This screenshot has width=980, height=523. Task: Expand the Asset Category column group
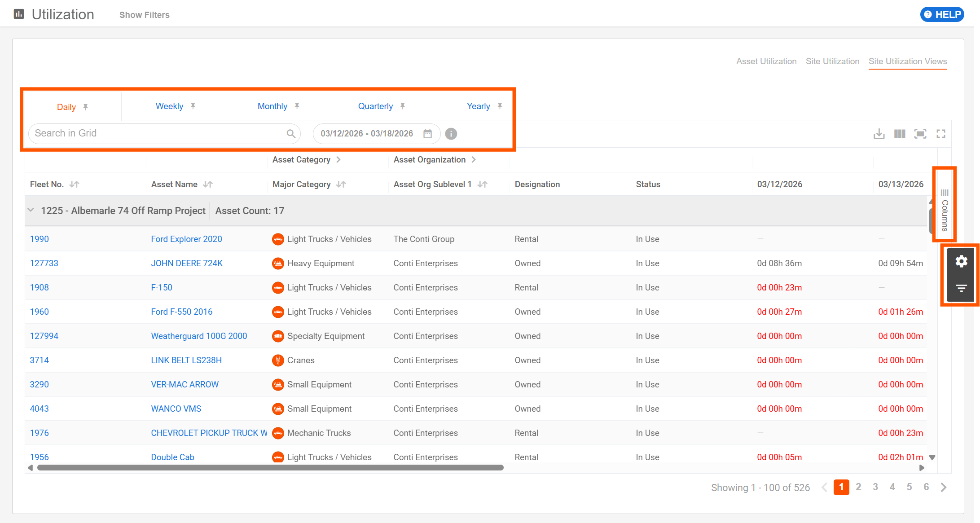point(338,160)
